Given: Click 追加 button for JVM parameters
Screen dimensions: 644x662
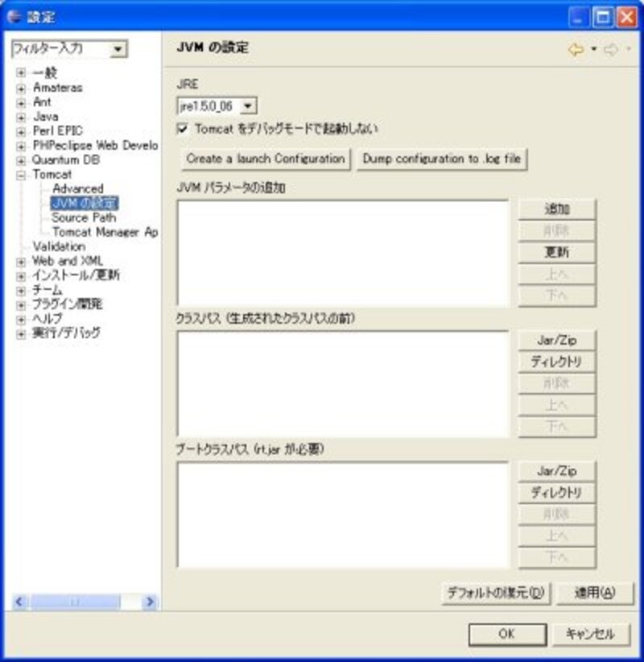Looking at the screenshot, I should pos(556,209).
